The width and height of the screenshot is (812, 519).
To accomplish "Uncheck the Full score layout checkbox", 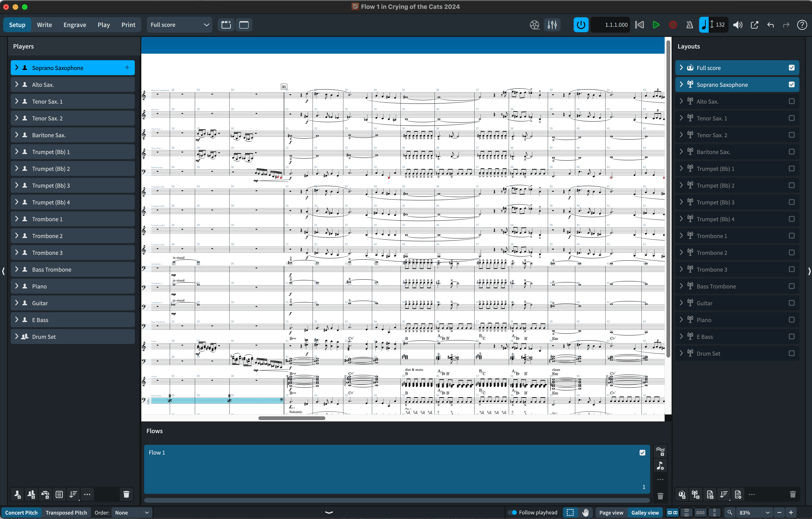I will click(x=792, y=68).
